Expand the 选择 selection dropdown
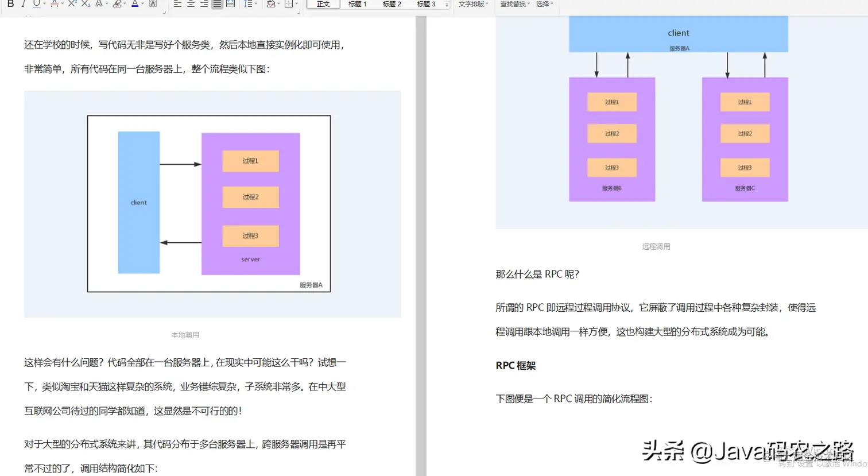This screenshot has width=868, height=476. pyautogui.click(x=543, y=5)
